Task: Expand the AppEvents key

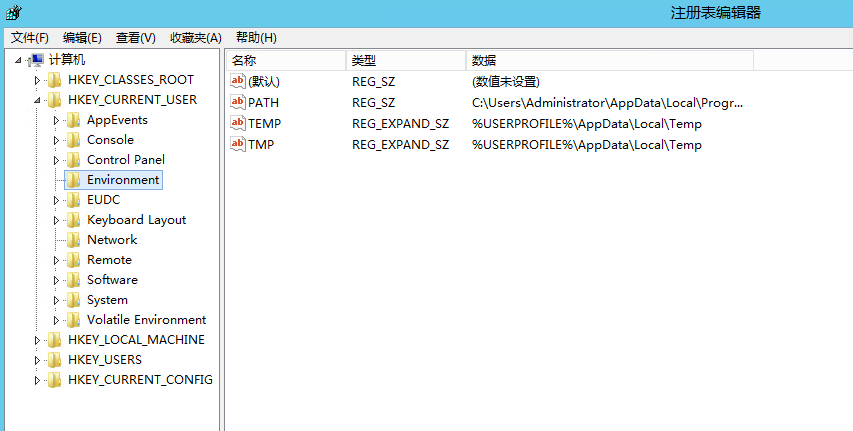Action: (56, 120)
